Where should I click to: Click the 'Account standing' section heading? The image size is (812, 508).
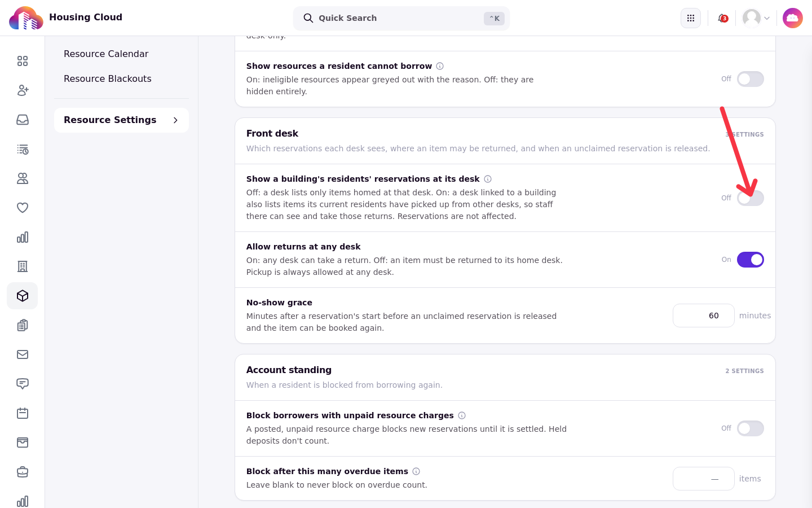click(x=289, y=370)
